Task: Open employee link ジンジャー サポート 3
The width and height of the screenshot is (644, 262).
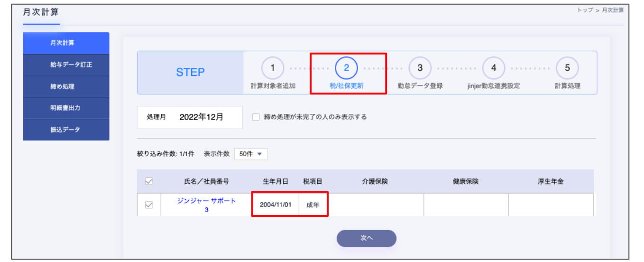Action: point(206,205)
